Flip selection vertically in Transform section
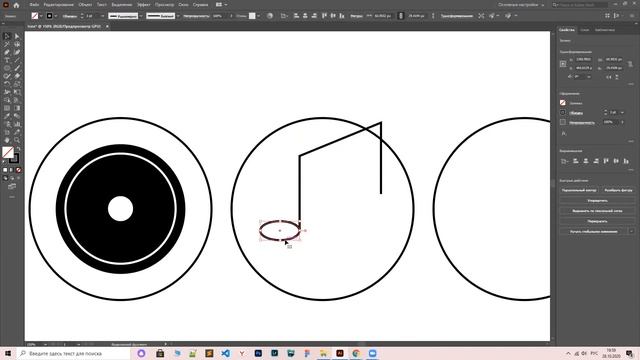The height and width of the screenshot is (360, 640). tap(617, 77)
